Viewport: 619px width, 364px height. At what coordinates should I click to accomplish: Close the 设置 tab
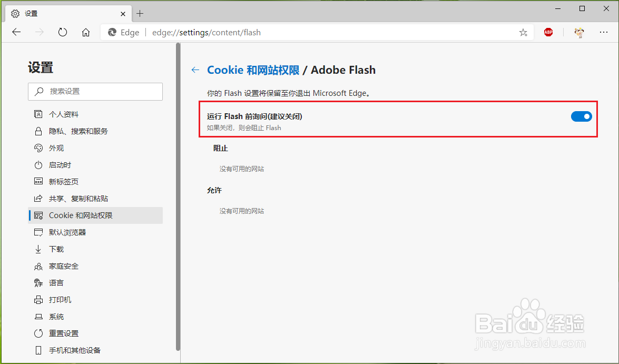point(123,14)
